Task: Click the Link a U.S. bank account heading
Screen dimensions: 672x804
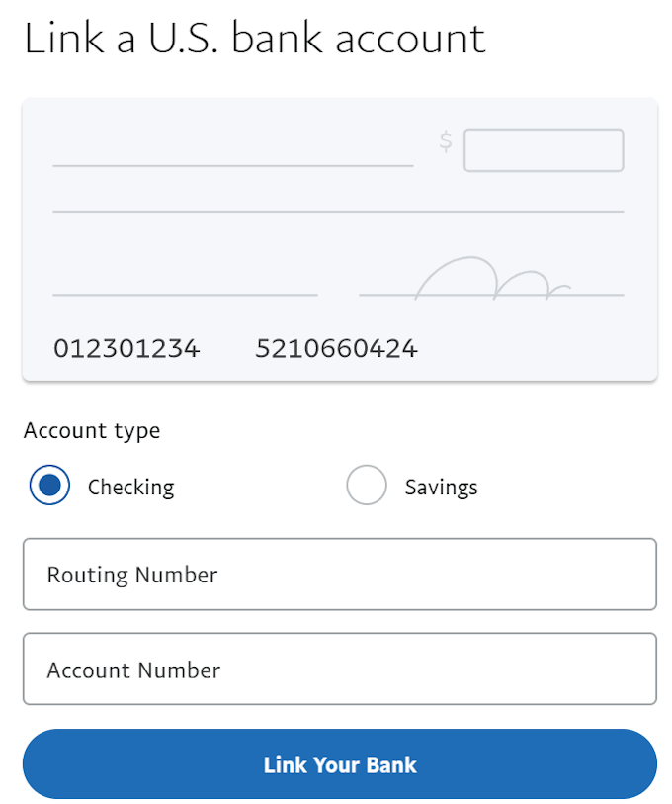Action: pyautogui.click(x=255, y=38)
